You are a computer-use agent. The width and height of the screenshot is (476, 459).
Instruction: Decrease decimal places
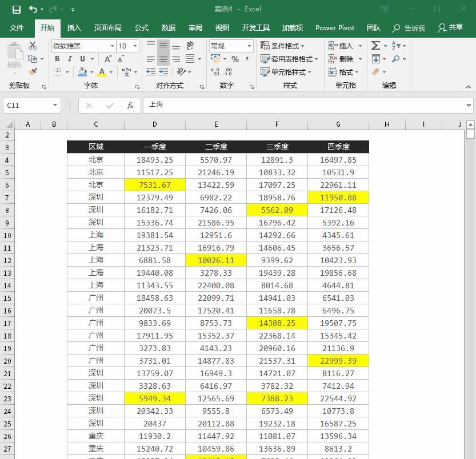(x=227, y=72)
